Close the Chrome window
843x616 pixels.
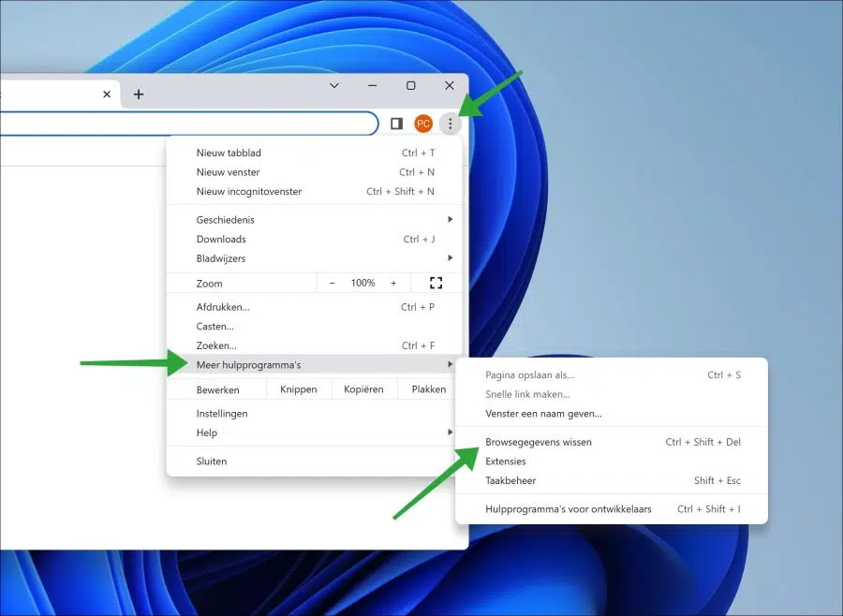pos(450,85)
